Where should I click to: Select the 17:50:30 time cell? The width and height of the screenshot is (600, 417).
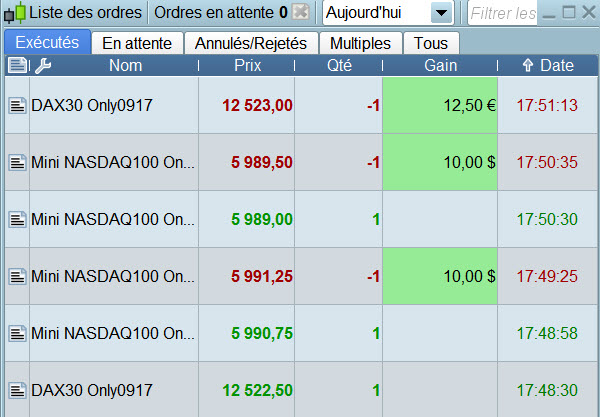548,219
